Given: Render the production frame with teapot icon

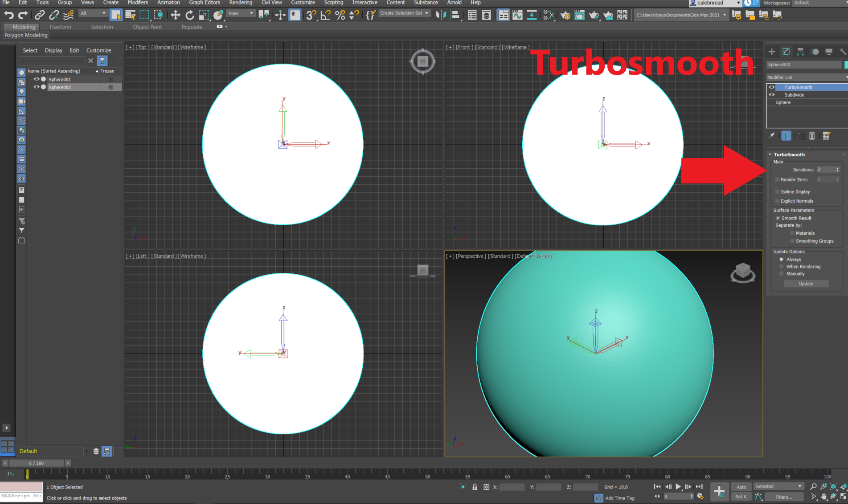Looking at the screenshot, I should (594, 15).
